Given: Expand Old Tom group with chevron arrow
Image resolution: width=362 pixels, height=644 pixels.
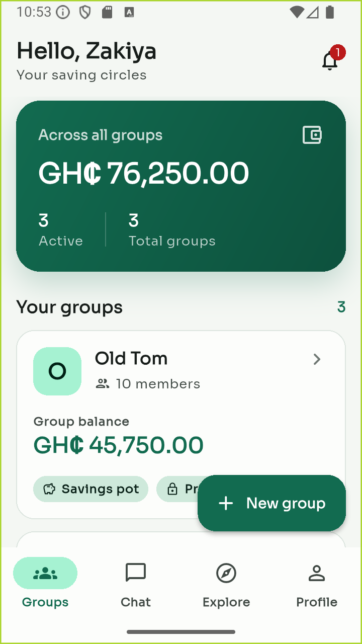Looking at the screenshot, I should (x=317, y=359).
